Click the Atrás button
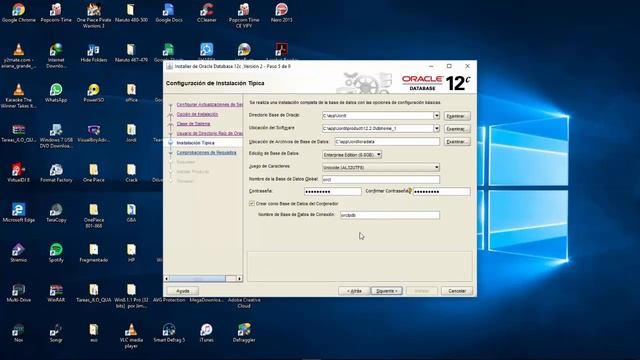The height and width of the screenshot is (360, 640). coord(354,291)
